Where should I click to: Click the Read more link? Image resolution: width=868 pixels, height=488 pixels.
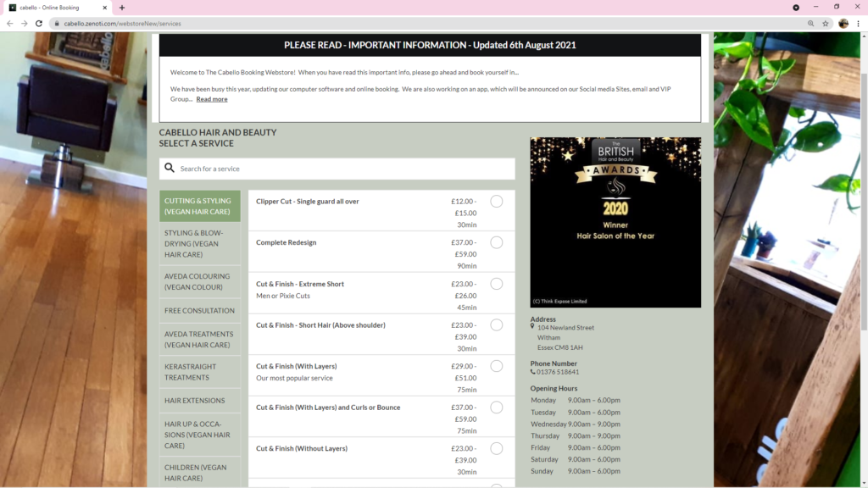click(211, 99)
